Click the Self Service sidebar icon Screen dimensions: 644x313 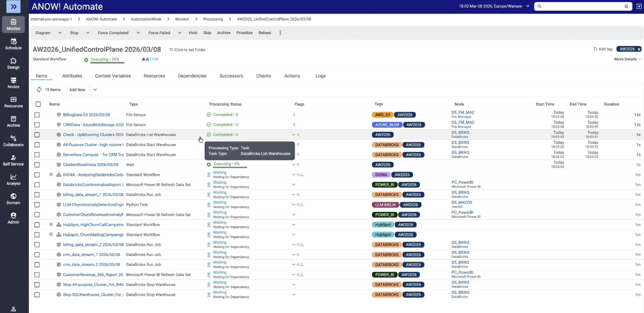[x=14, y=160]
